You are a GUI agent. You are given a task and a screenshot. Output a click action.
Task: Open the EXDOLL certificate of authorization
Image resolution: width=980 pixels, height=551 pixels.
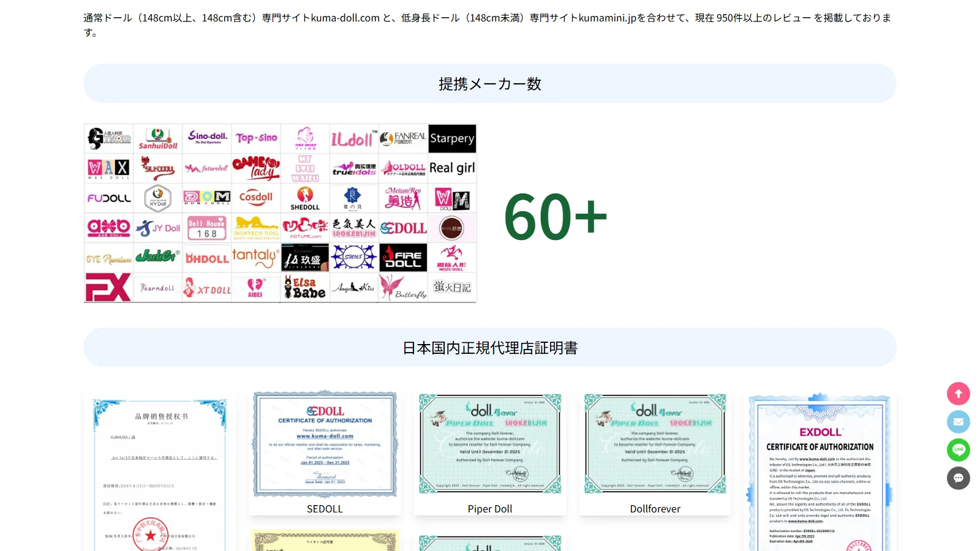tap(820, 473)
